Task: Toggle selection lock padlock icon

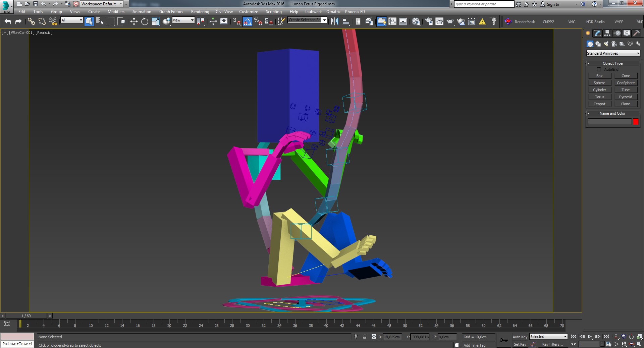Action: [365, 337]
